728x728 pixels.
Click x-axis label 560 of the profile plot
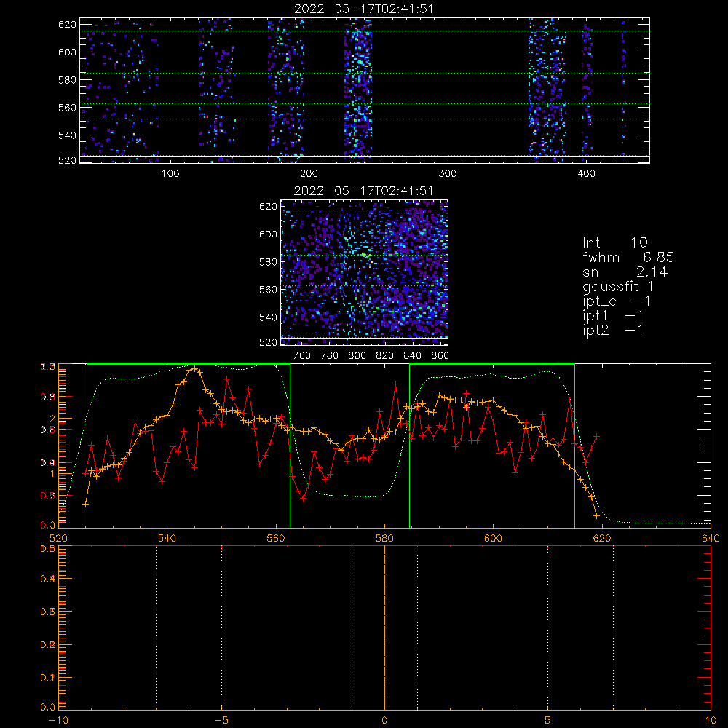[x=276, y=538]
